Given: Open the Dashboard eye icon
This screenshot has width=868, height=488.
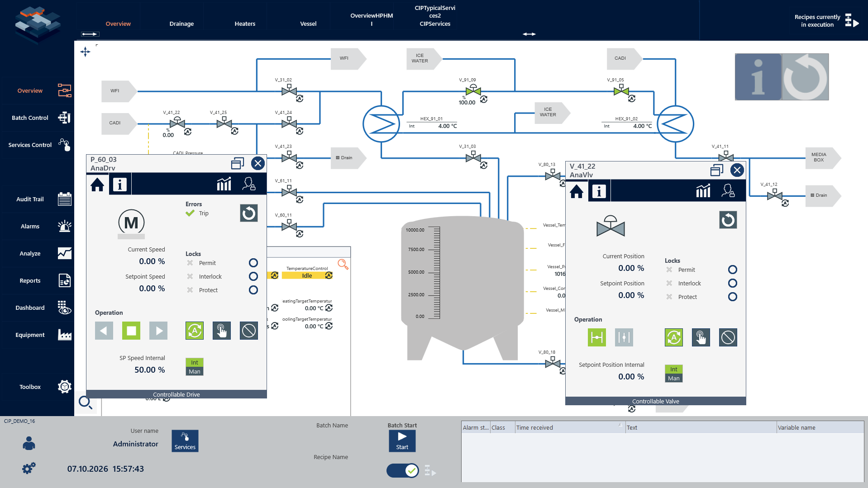Looking at the screenshot, I should (x=64, y=308).
